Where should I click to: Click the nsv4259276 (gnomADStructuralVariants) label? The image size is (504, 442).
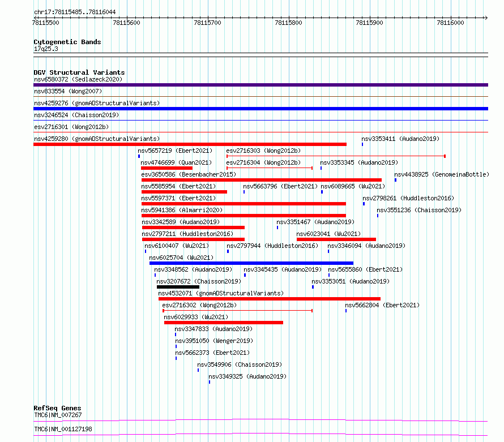97,103
